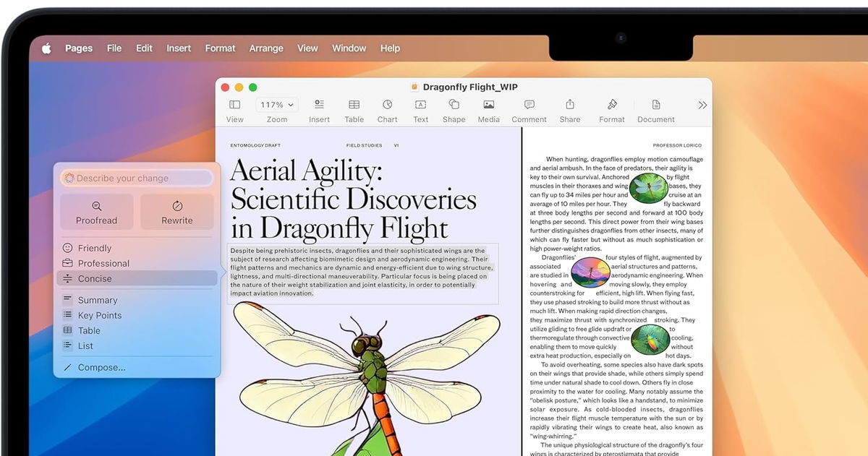Screen dimensions: 868x456
Task: Open the Window menu
Action: (x=349, y=48)
